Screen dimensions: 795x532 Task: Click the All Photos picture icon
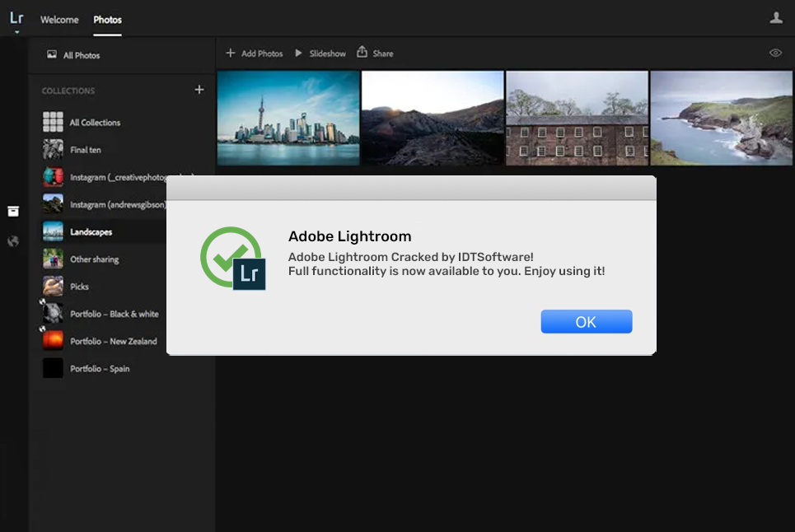click(x=52, y=54)
